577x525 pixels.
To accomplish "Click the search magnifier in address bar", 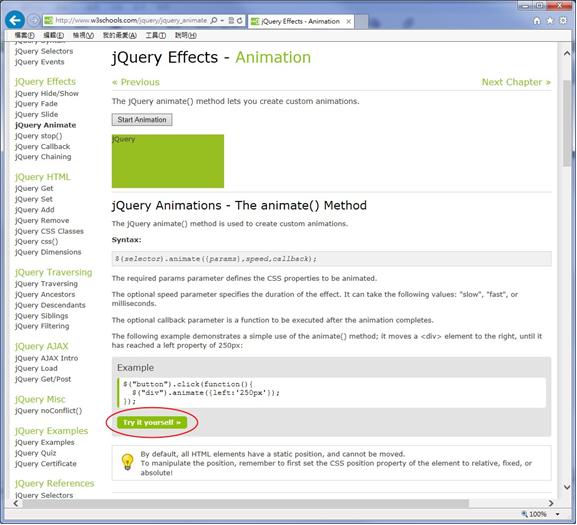I will (x=214, y=21).
